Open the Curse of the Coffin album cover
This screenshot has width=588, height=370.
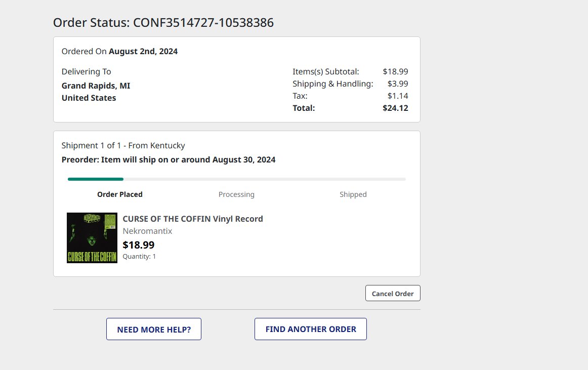(92, 238)
